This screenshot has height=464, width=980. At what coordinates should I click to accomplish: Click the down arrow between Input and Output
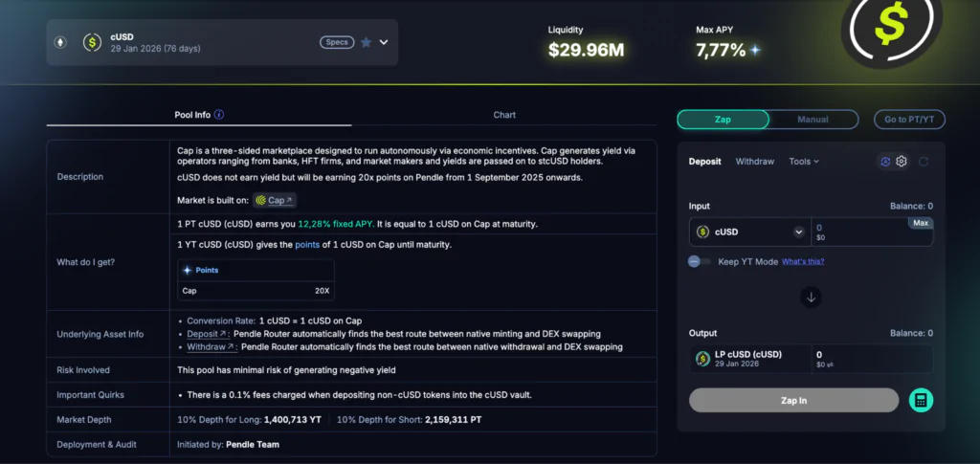point(811,297)
